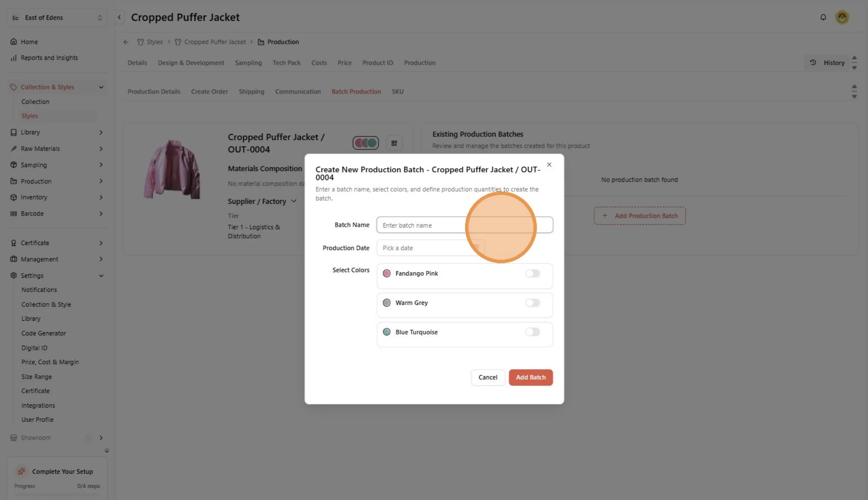Open the History clock icon
The image size is (868, 500).
813,63
